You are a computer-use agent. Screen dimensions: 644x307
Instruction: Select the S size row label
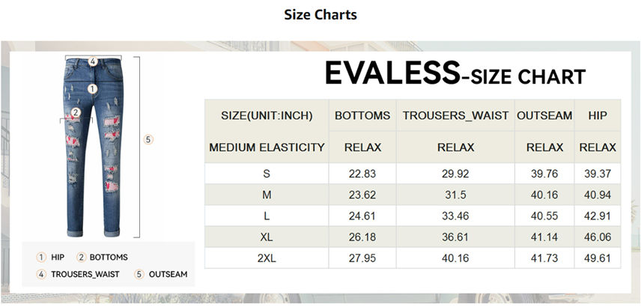(267, 174)
